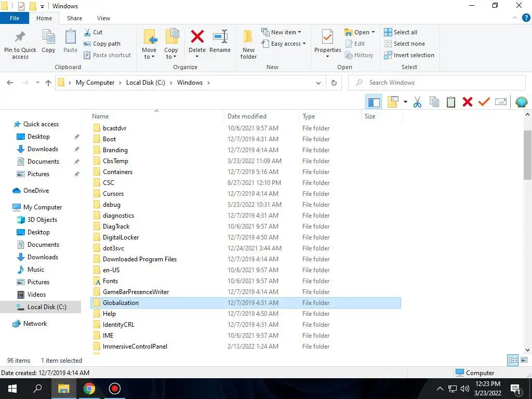Click Paste shortcut in ribbon
Screen dimensions: 532x399
[x=107, y=55]
